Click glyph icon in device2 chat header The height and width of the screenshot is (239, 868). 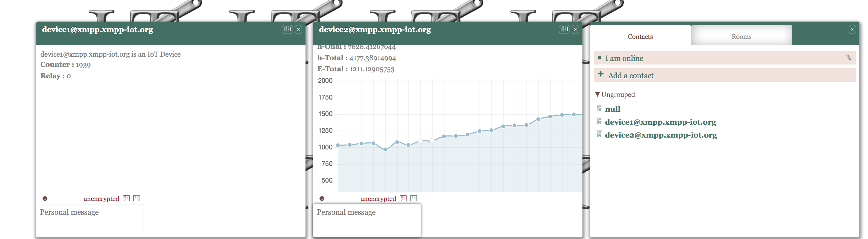pos(564,29)
